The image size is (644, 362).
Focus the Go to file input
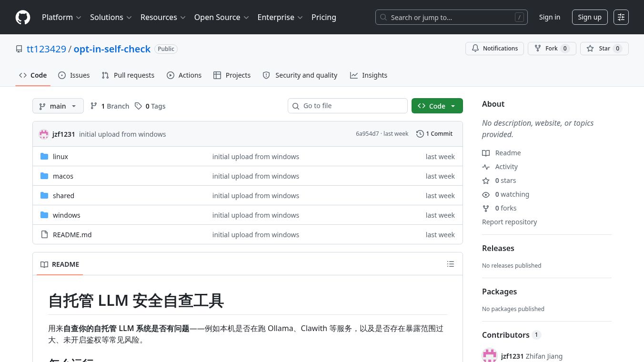[x=348, y=106]
